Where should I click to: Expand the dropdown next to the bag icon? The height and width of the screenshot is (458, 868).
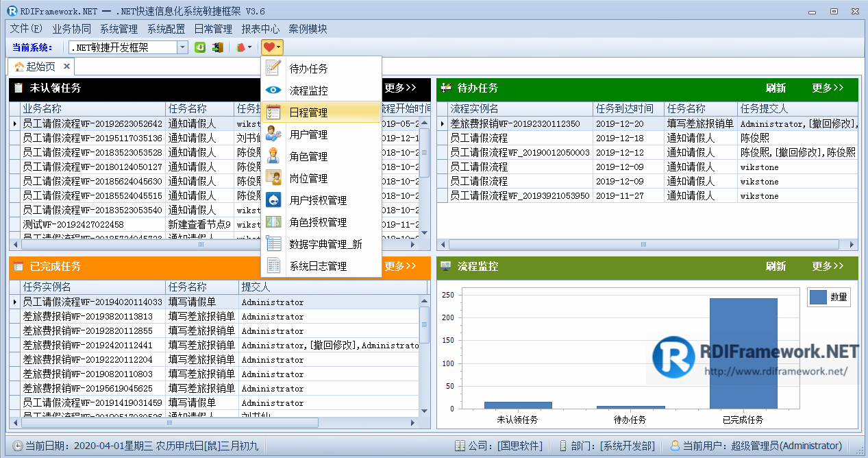(249, 47)
